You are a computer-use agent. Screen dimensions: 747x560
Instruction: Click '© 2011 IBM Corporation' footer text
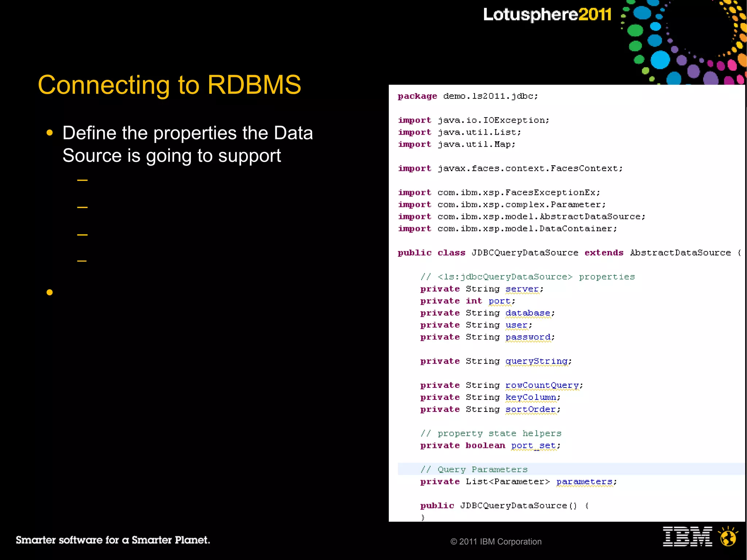496,542
